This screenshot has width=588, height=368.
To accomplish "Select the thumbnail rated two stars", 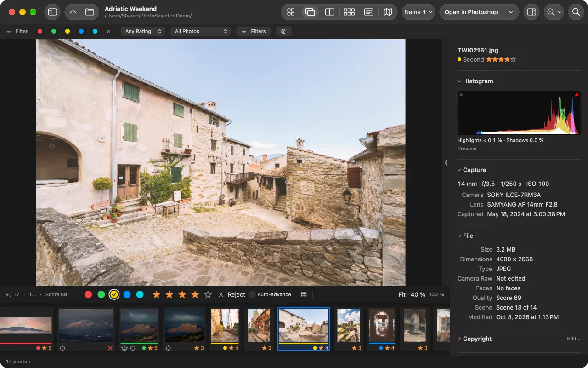I will click(x=259, y=330).
